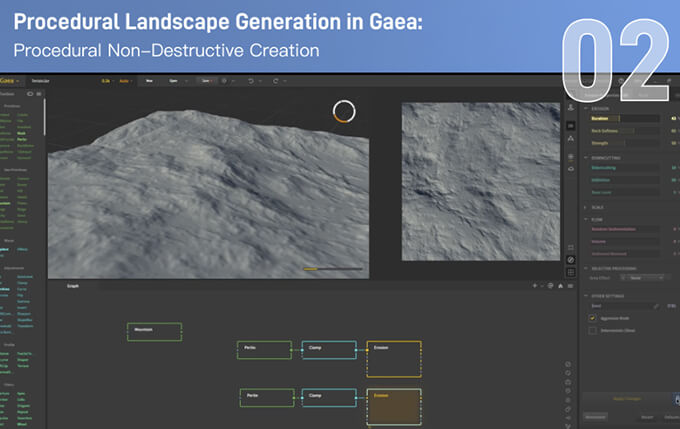
Task: Open the undo history dropdown arrow
Action: pyautogui.click(x=260, y=81)
